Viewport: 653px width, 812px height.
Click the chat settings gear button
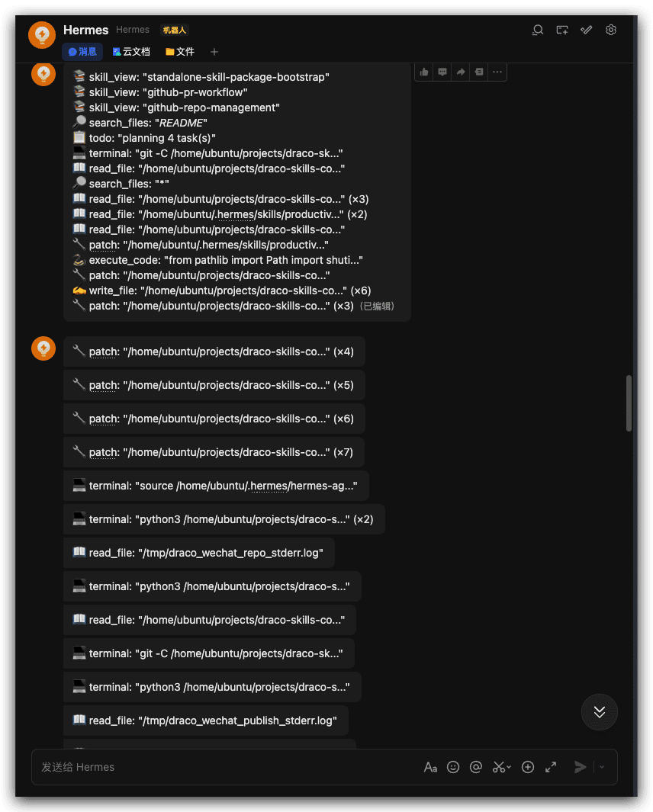click(610, 30)
